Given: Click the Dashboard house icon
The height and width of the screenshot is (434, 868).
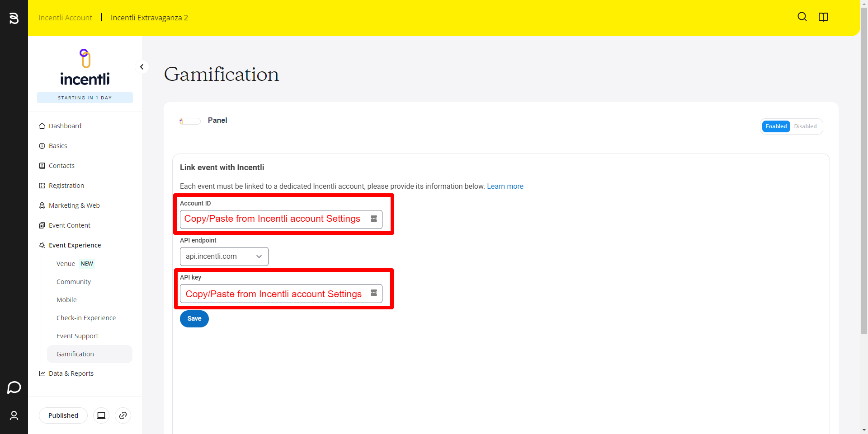Looking at the screenshot, I should 42,126.
